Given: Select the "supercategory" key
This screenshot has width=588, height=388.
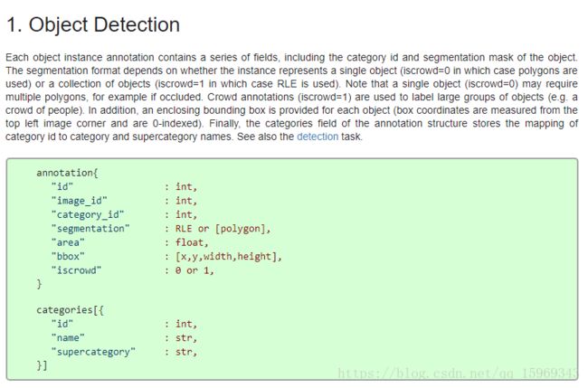Looking at the screenshot, I should click(93, 352).
